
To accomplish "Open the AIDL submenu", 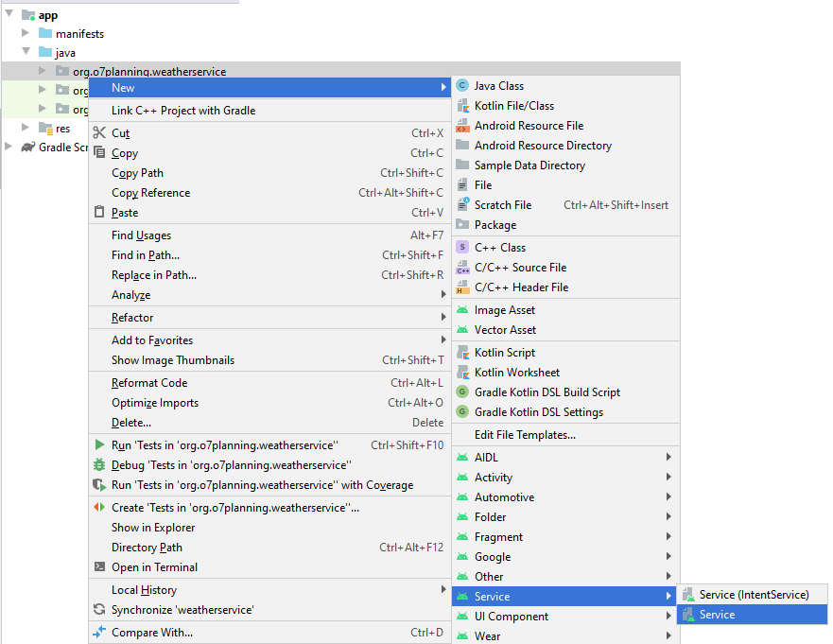I will click(x=565, y=457).
